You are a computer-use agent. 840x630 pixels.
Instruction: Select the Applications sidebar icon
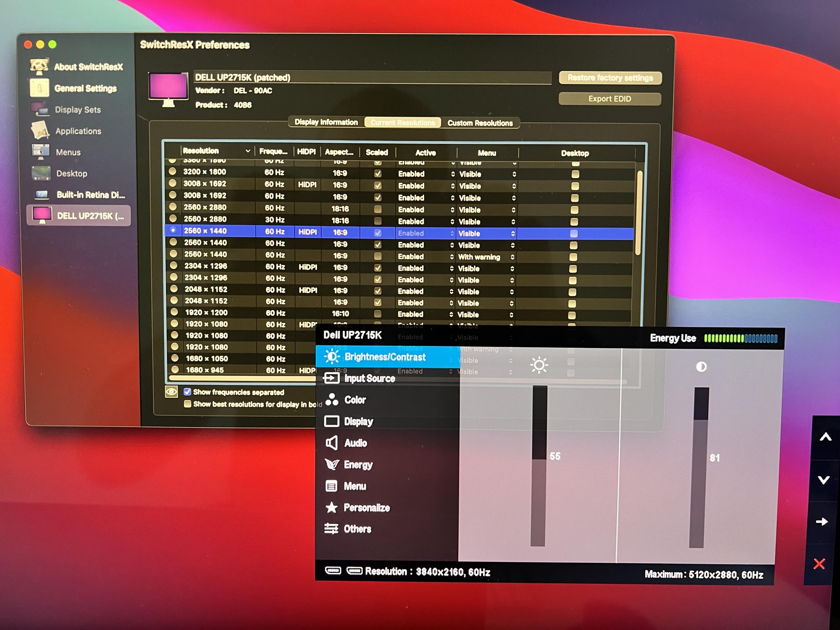coord(40,131)
